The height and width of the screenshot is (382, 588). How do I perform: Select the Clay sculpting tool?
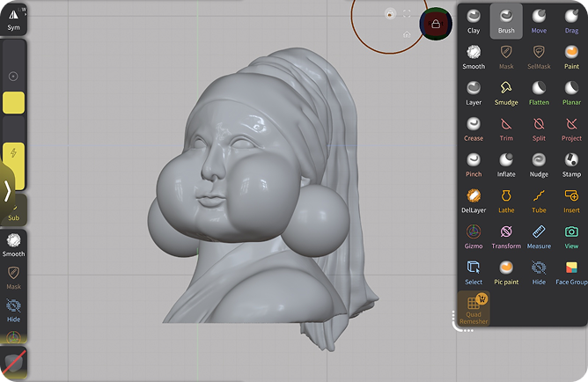[474, 20]
